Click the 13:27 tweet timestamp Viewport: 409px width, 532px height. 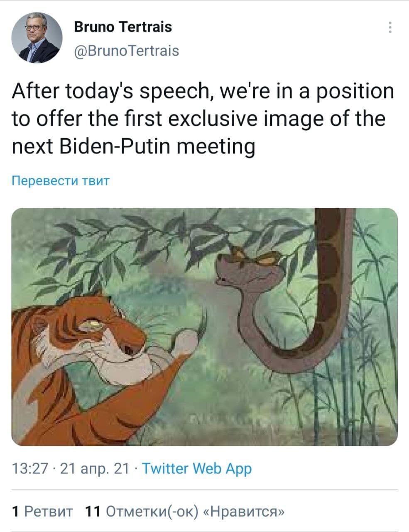click(30, 469)
